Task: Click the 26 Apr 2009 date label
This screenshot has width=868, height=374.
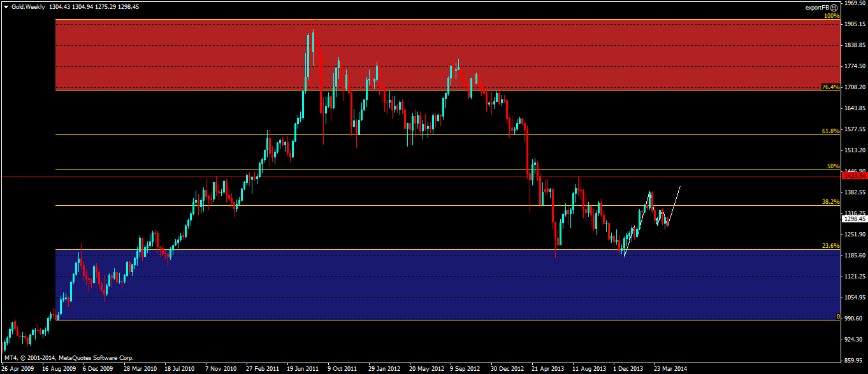Action: [x=17, y=369]
